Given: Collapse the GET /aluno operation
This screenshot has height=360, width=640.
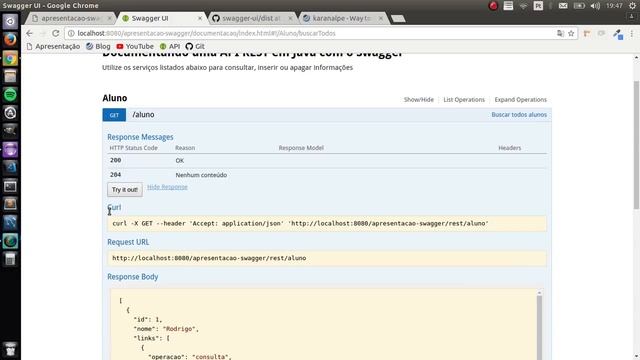Looking at the screenshot, I should click(114, 115).
